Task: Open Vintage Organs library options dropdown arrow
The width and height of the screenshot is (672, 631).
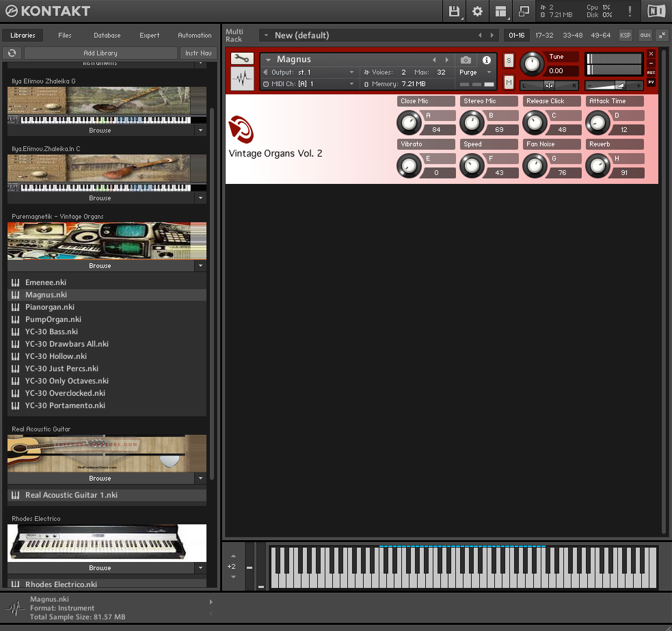Action: click(x=200, y=265)
